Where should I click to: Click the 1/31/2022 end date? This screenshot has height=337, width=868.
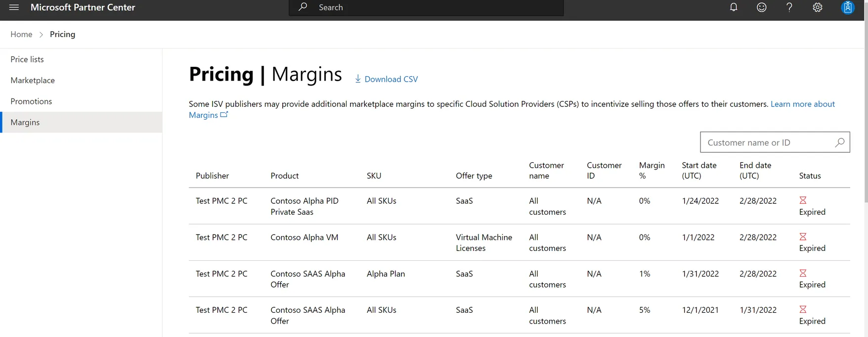click(x=758, y=310)
